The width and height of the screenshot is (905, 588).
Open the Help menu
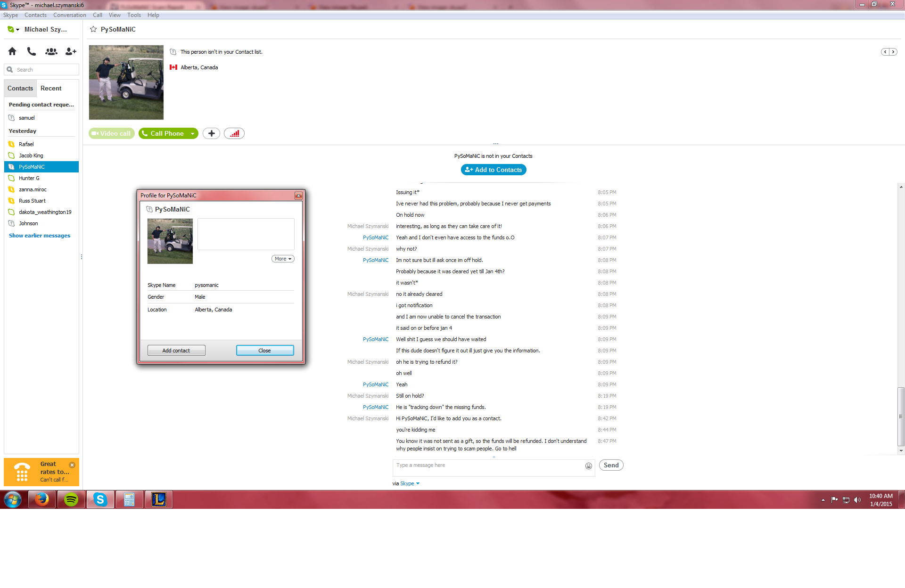click(153, 15)
